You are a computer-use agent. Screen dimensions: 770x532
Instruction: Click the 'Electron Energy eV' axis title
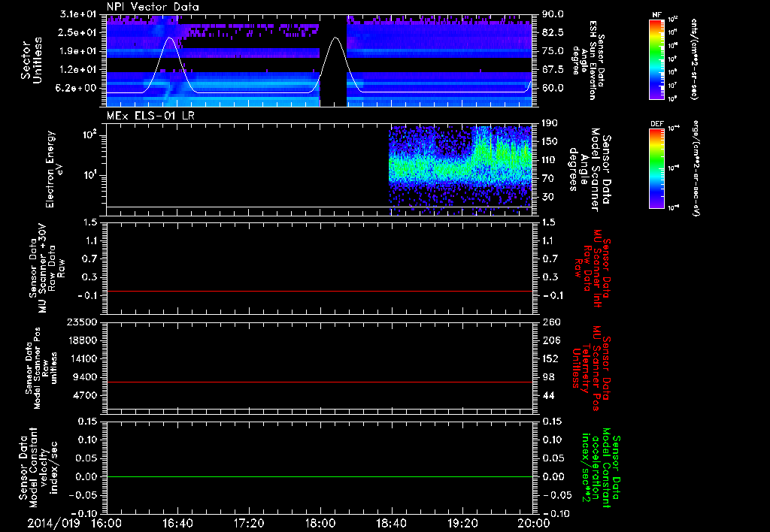(54, 169)
